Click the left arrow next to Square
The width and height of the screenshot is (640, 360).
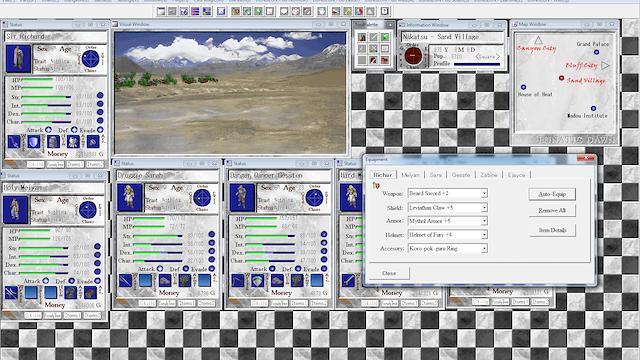477,57
